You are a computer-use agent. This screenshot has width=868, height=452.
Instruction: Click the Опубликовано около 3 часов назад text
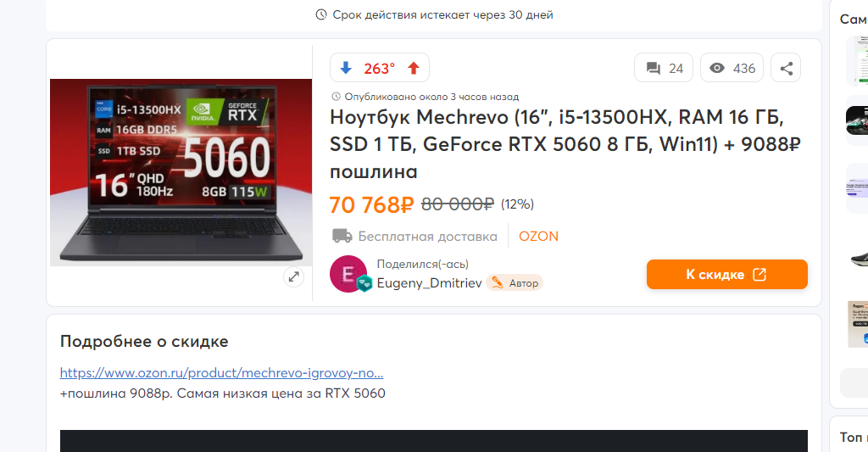point(431,97)
